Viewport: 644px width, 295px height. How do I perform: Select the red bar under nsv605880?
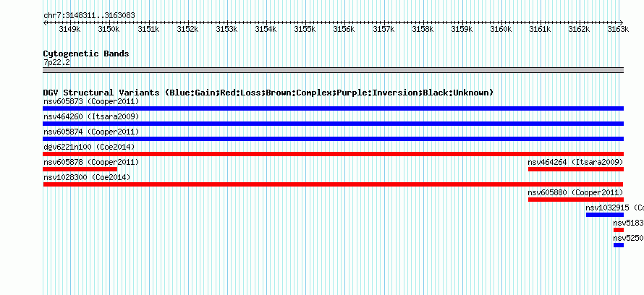576,200
